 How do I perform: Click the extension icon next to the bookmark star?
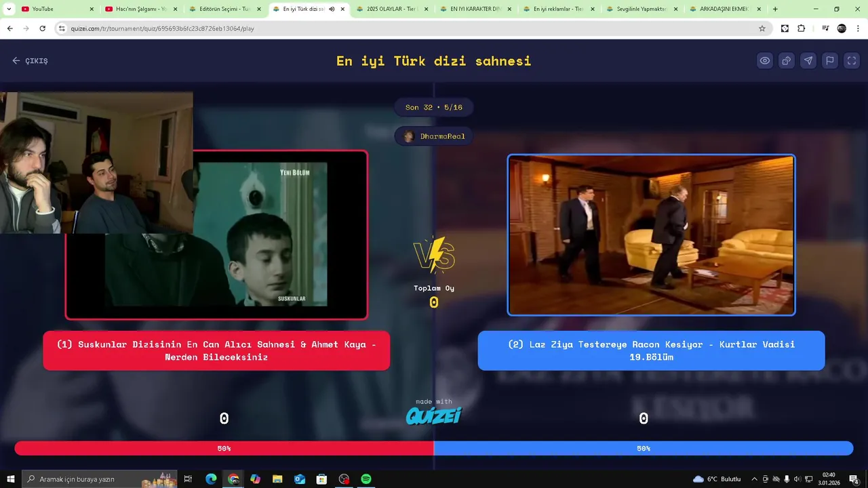click(785, 28)
